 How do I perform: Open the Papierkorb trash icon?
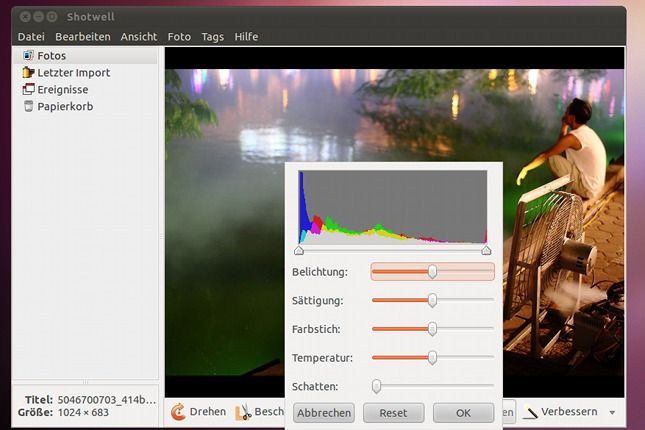point(28,106)
